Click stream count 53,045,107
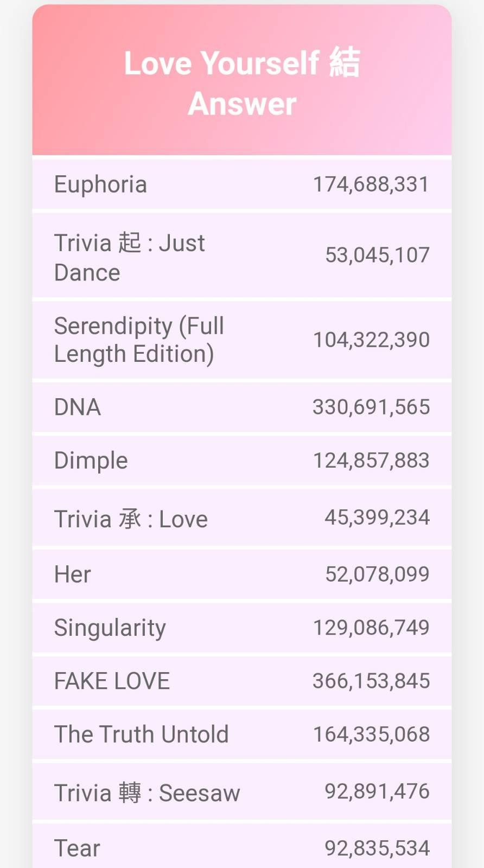Screen dimensions: 484x868 pos(377,255)
